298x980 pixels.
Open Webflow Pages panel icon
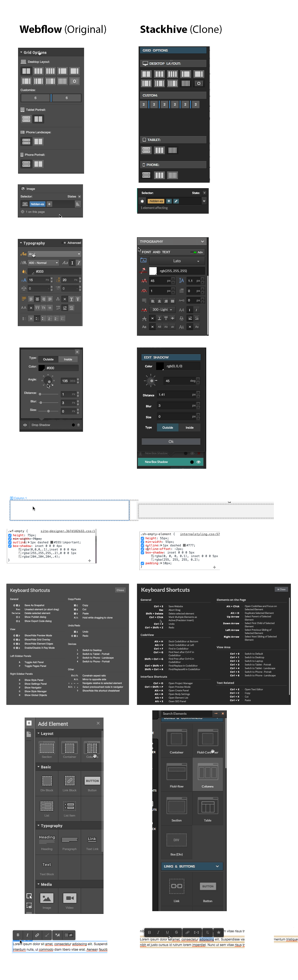(x=29, y=734)
